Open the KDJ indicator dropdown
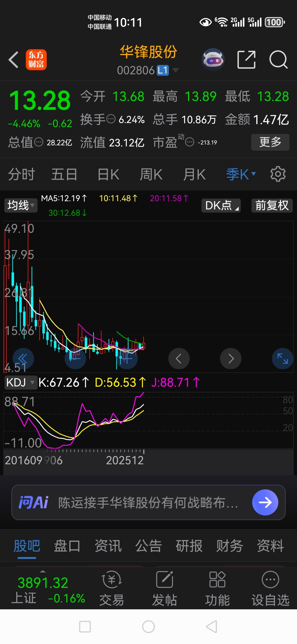 (21, 383)
